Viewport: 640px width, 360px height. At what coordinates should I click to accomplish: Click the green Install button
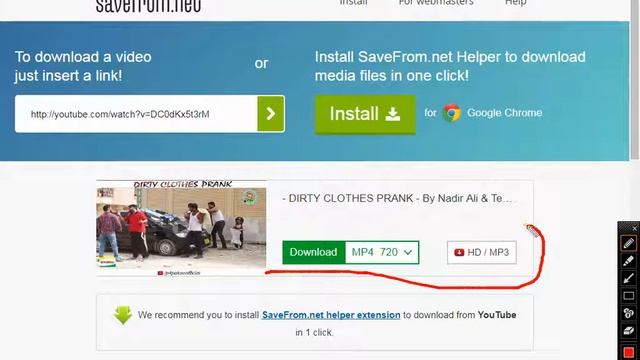(x=365, y=114)
